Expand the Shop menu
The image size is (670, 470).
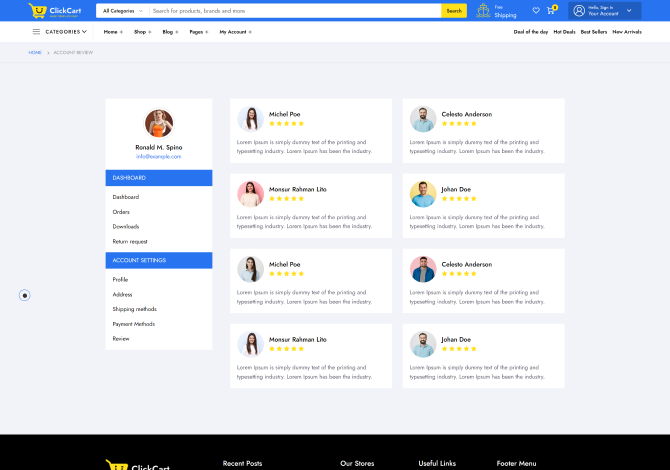[142, 32]
